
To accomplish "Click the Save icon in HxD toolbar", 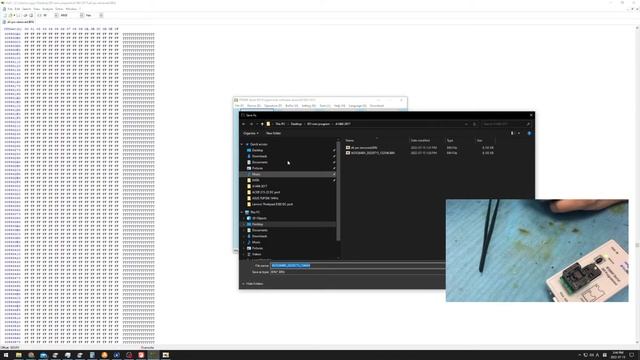I will pyautogui.click(x=18, y=15).
